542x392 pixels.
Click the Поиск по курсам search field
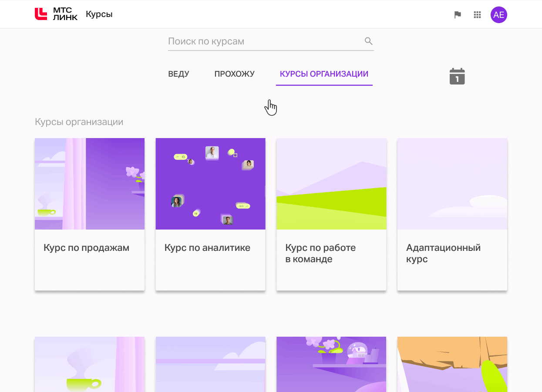tap(261, 41)
